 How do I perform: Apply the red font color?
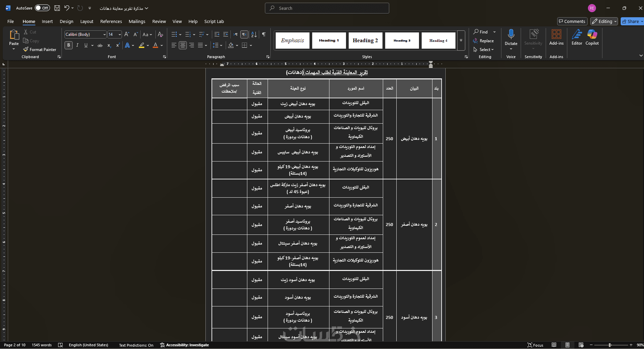(155, 45)
